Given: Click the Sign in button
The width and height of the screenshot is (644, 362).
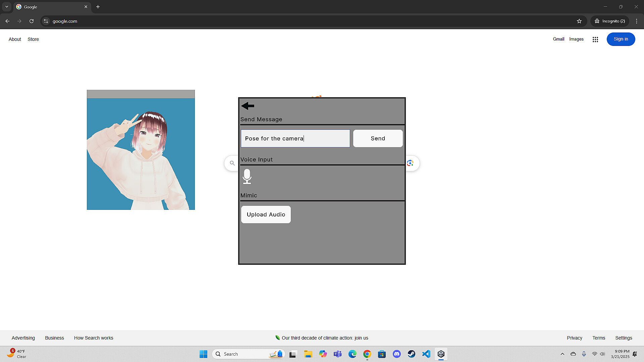Looking at the screenshot, I should point(621,39).
